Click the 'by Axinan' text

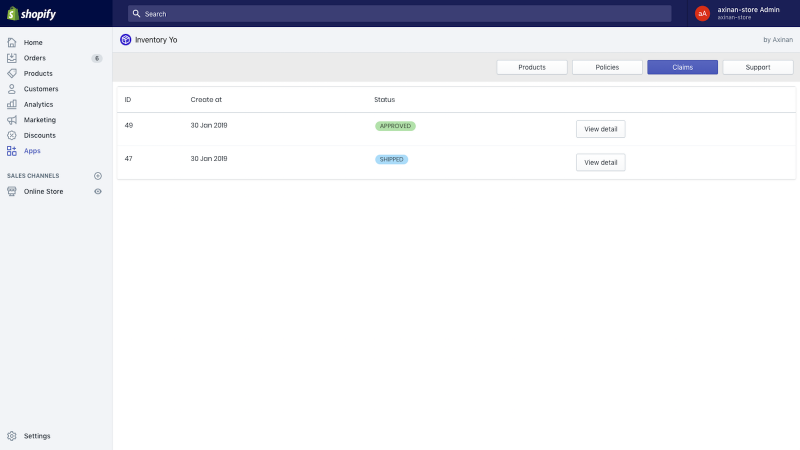(778, 40)
